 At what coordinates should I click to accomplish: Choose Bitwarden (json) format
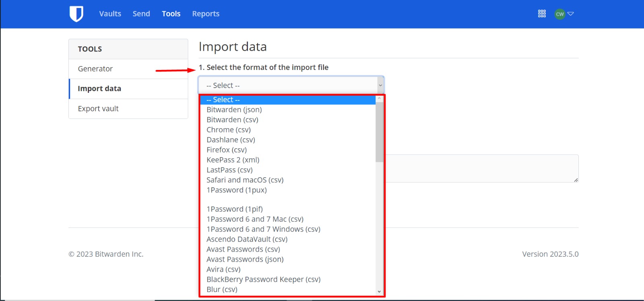(x=288, y=110)
